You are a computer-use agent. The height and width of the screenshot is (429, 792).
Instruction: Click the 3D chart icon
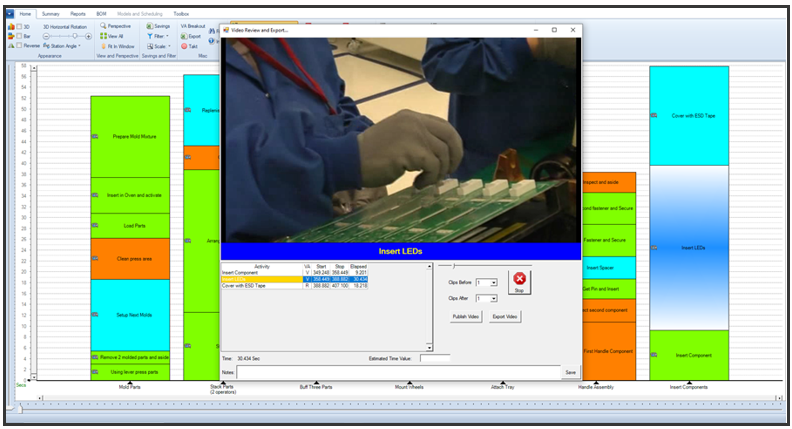point(11,26)
